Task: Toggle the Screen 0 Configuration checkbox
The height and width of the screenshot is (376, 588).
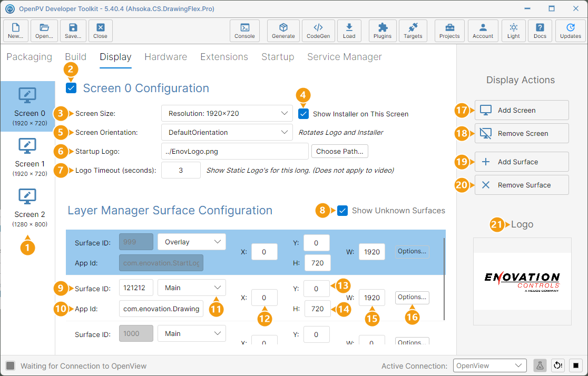Action: 71,88
